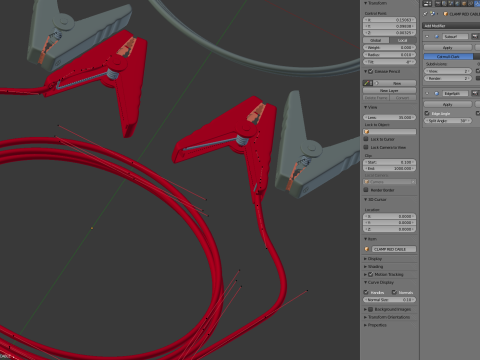The image size is (480, 360).
Task: Collapse the View panel
Action: 365,107
